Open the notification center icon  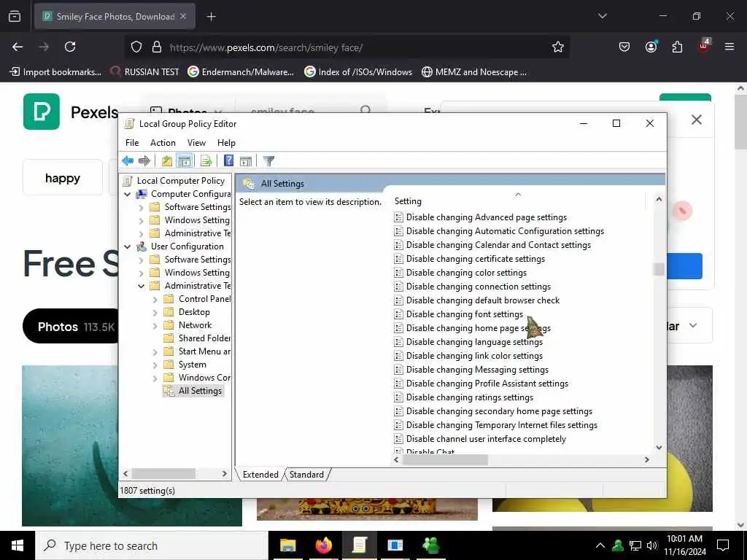pyautogui.click(x=723, y=545)
